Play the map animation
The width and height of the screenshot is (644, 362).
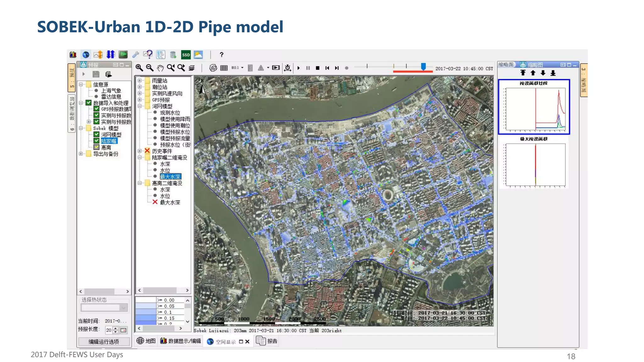(x=298, y=68)
